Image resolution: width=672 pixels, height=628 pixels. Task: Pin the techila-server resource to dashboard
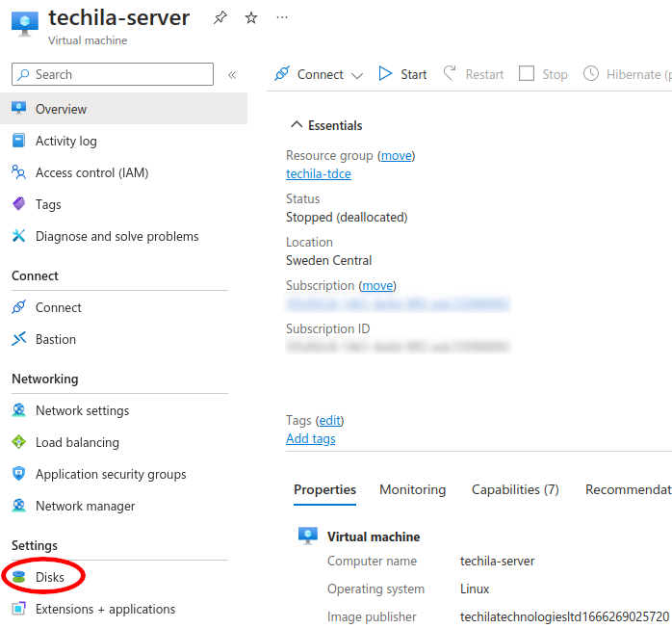tap(220, 17)
